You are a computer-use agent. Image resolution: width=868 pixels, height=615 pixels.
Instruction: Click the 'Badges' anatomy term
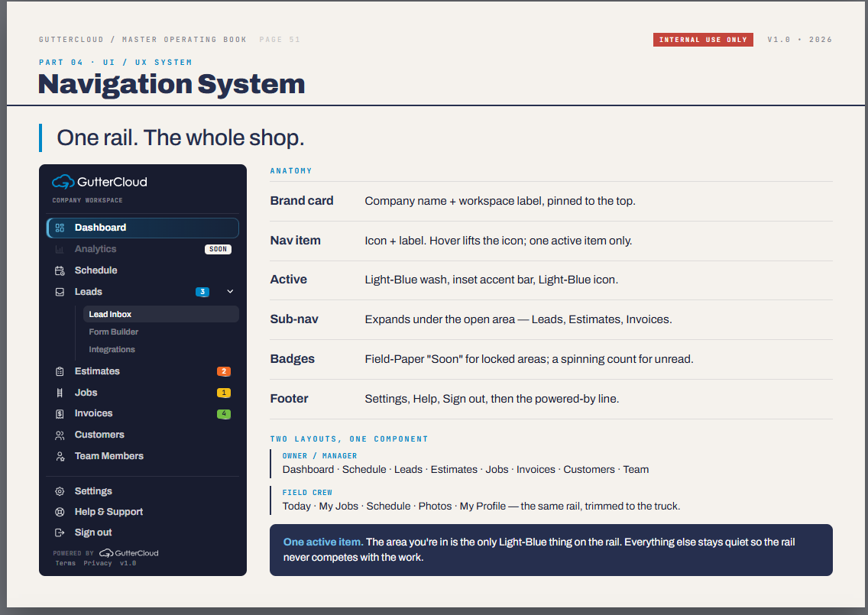pyautogui.click(x=293, y=359)
